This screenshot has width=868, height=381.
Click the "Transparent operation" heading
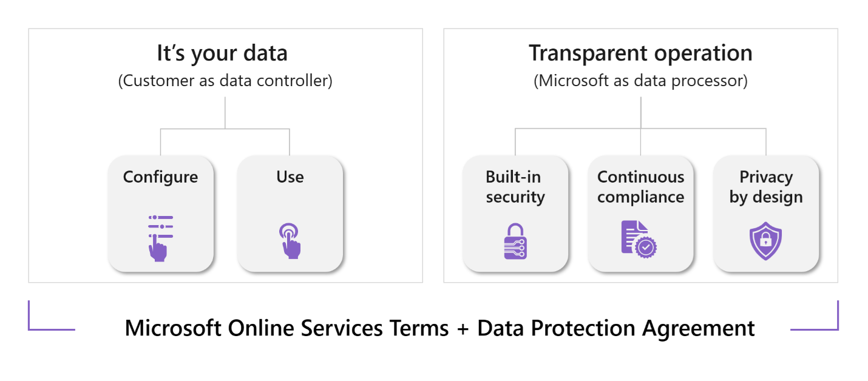pyautogui.click(x=640, y=53)
